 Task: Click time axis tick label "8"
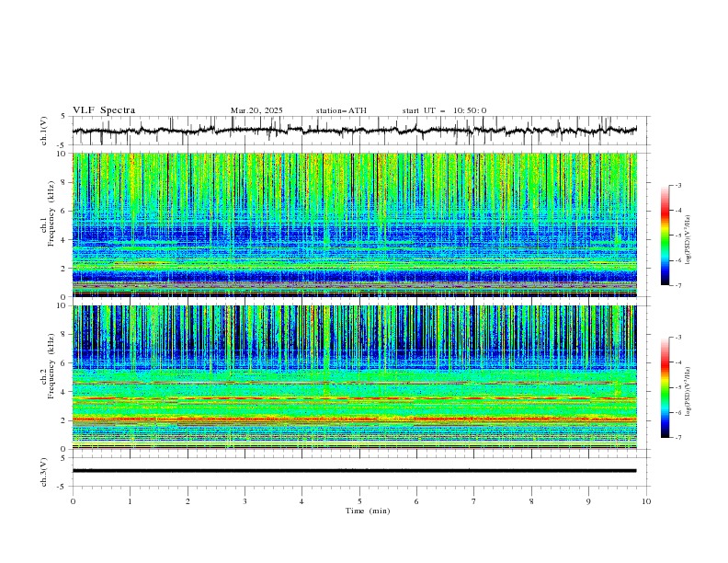pos(531,501)
